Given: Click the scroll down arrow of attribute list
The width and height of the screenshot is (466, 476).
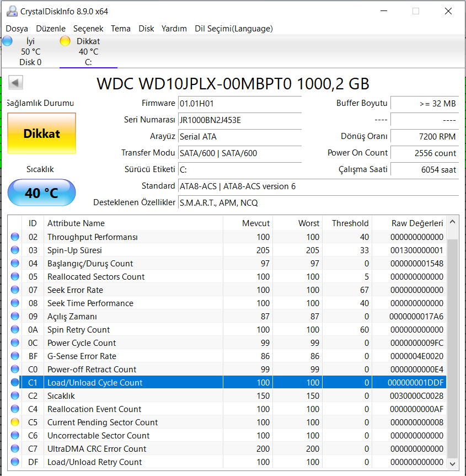Looking at the screenshot, I should pos(452,463).
